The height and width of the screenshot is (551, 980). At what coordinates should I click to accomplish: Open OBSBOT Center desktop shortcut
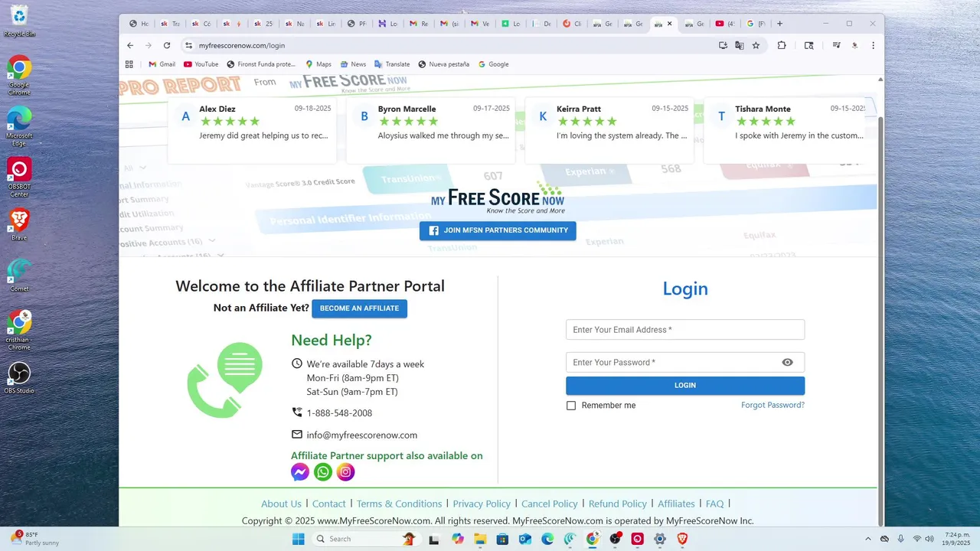pos(19,177)
